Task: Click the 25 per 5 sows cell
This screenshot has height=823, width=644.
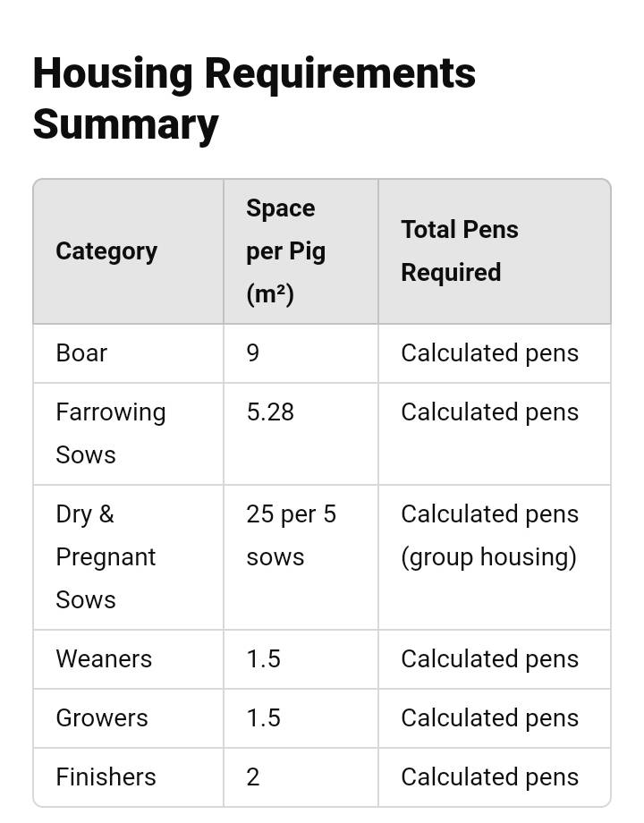Action: click(291, 535)
